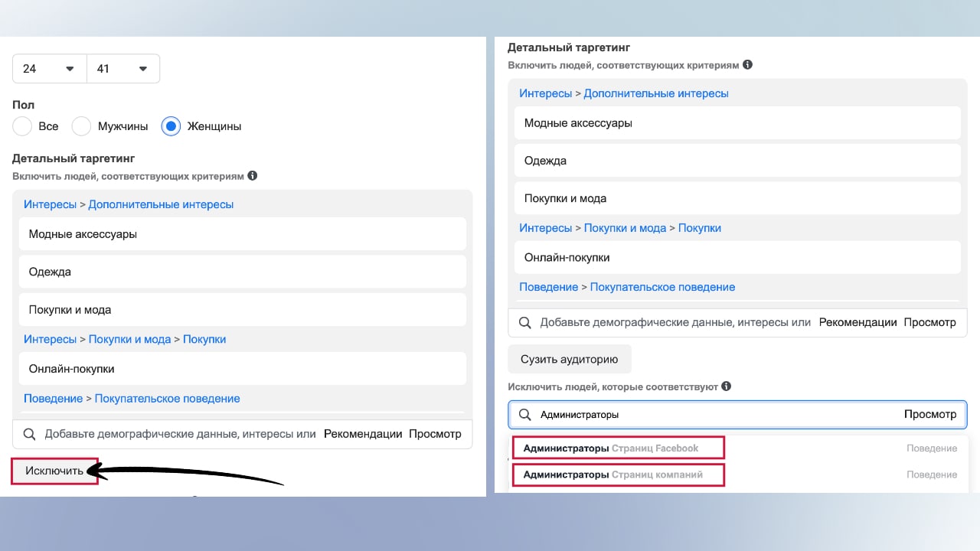Select the Женщины gender radio button
This screenshot has width=980, height=551.
171,126
